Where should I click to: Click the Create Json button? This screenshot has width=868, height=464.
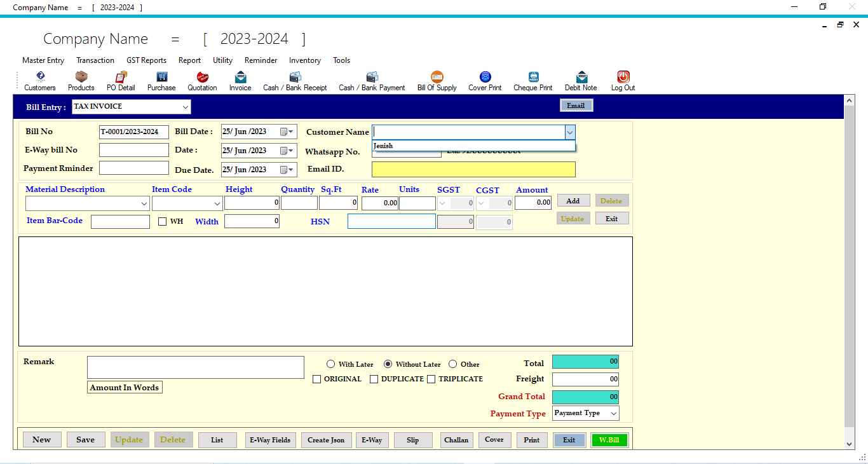(x=326, y=440)
